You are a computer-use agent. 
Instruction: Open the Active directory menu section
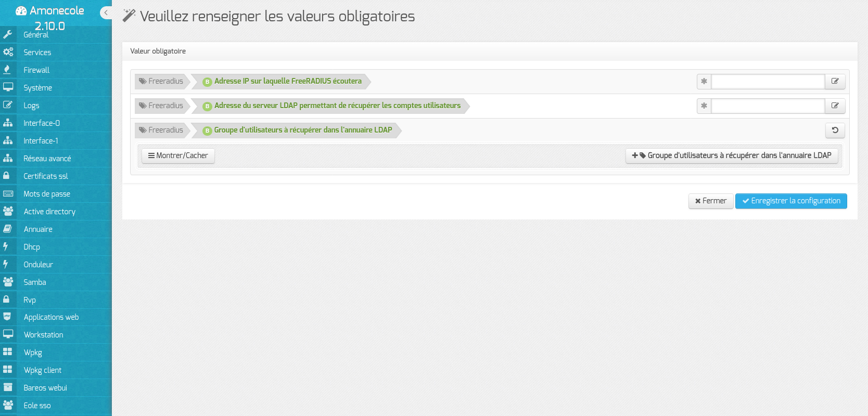tap(49, 212)
